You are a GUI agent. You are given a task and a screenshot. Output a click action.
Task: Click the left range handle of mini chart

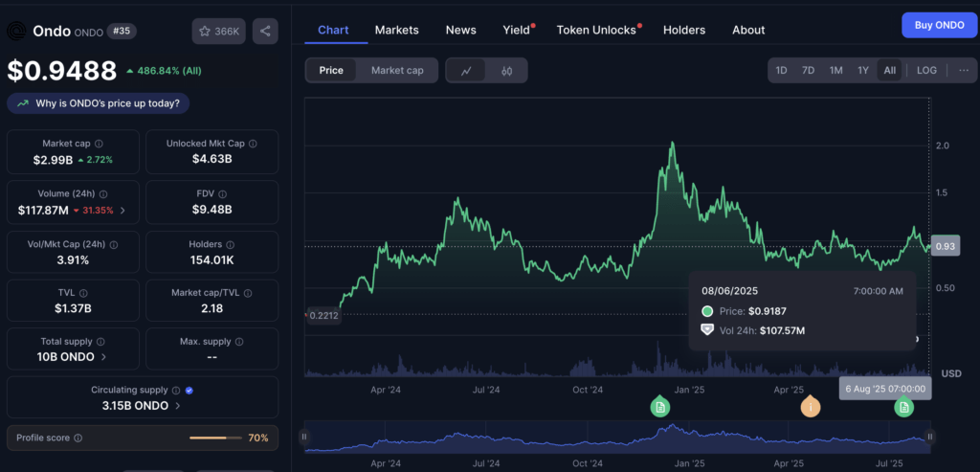(x=303, y=437)
